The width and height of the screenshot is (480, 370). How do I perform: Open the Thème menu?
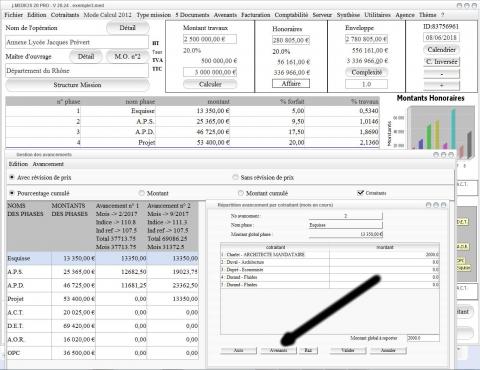click(428, 15)
